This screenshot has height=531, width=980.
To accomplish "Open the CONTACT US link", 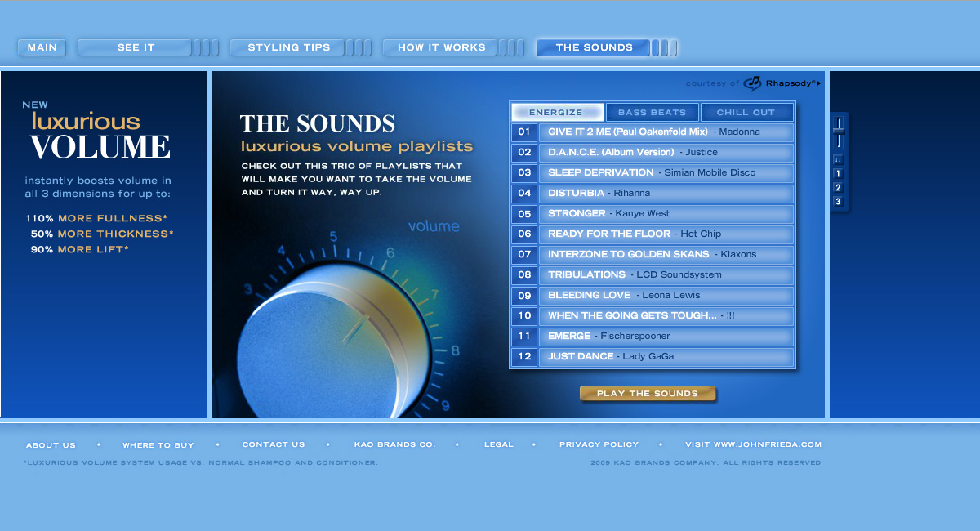I will point(274,445).
